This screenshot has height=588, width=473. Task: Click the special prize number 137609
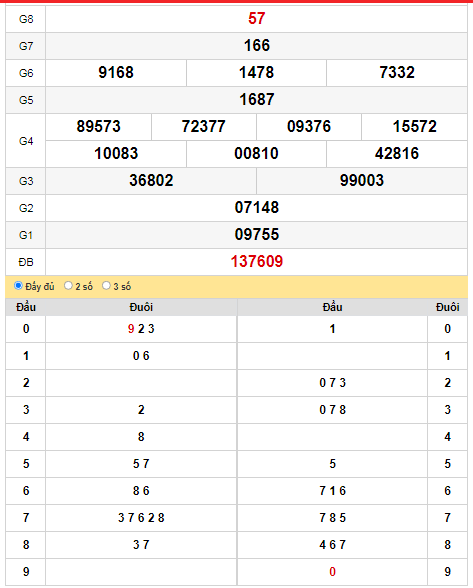[x=257, y=261]
